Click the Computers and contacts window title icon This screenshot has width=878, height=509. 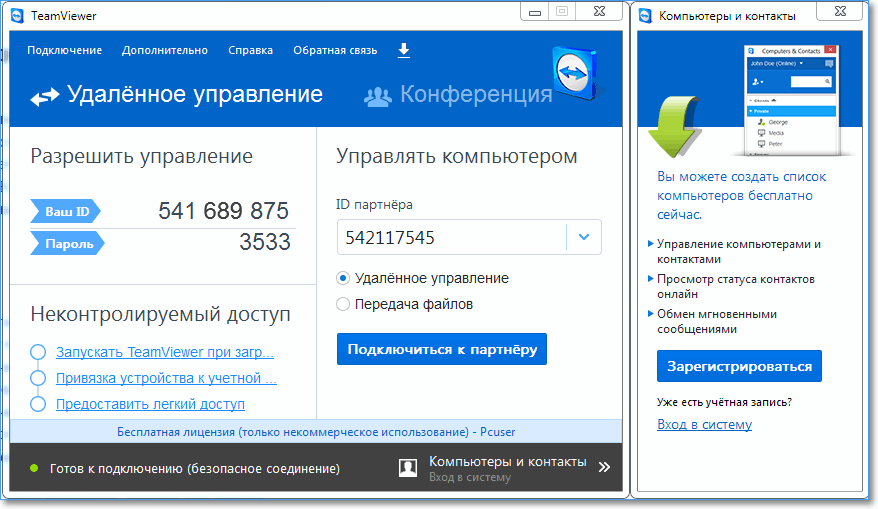[x=645, y=16]
